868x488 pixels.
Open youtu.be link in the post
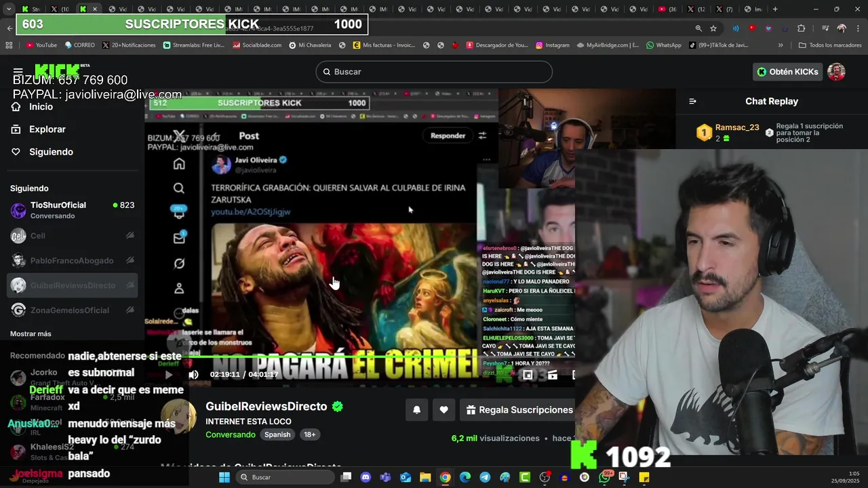(x=251, y=212)
